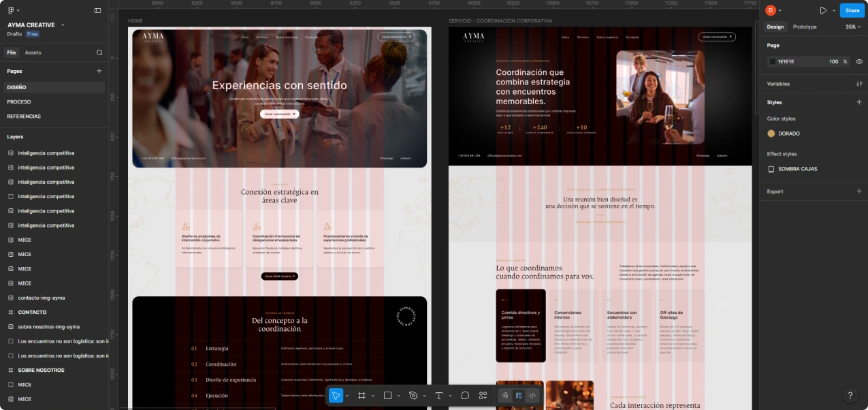Select the Frame tool

coord(362,395)
